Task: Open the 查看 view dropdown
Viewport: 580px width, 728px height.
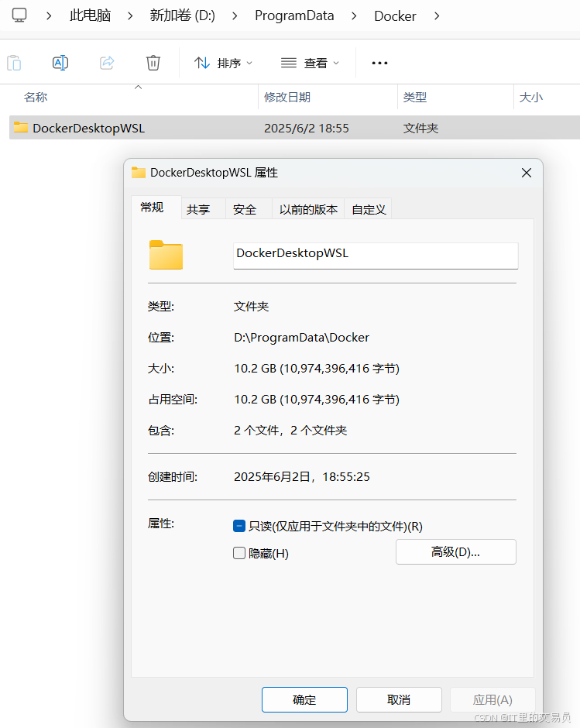Action: click(310, 63)
